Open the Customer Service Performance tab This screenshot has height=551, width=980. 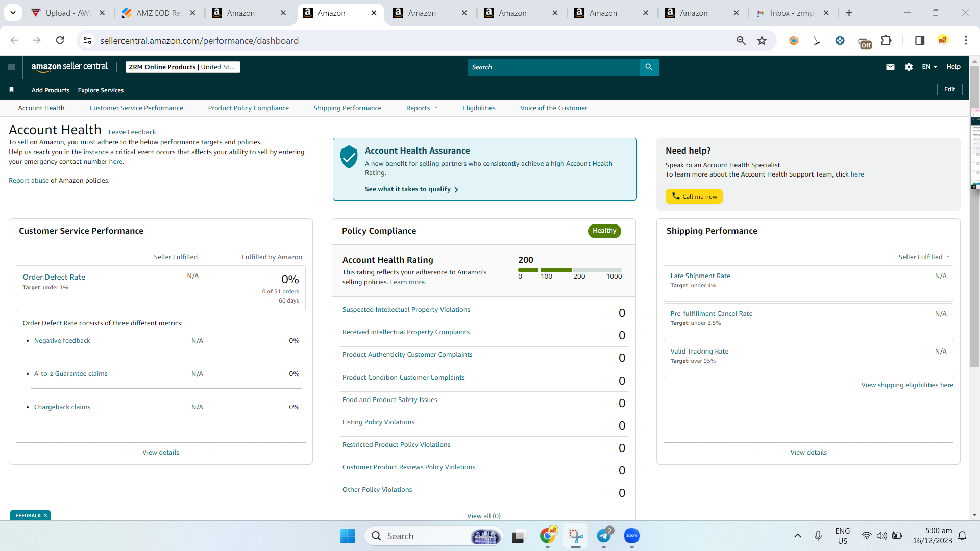click(136, 108)
